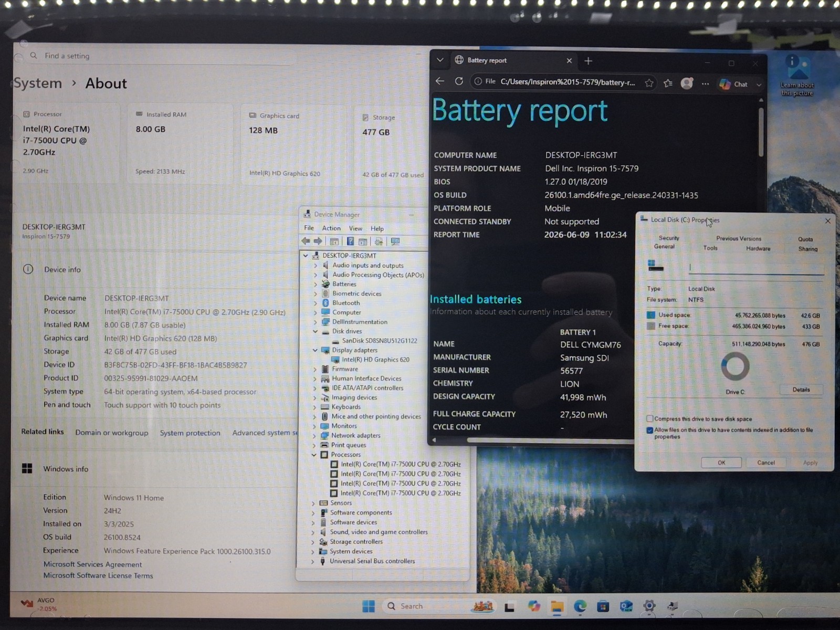Expand Universal Serial Bus controllers node
The width and height of the screenshot is (840, 630).
(x=313, y=561)
